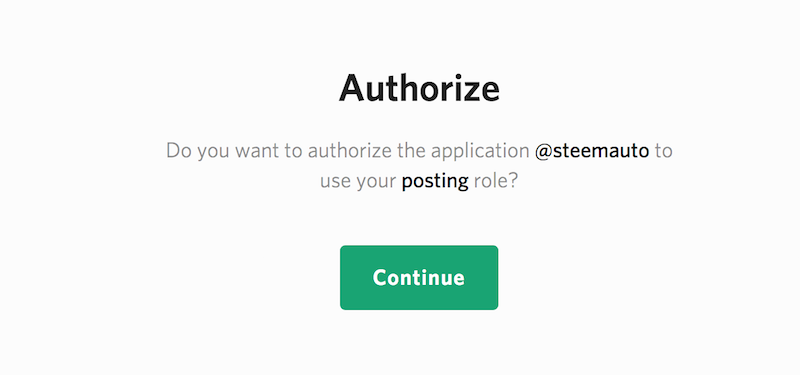
Task: Confirm authorization with Continue
Action: click(419, 278)
